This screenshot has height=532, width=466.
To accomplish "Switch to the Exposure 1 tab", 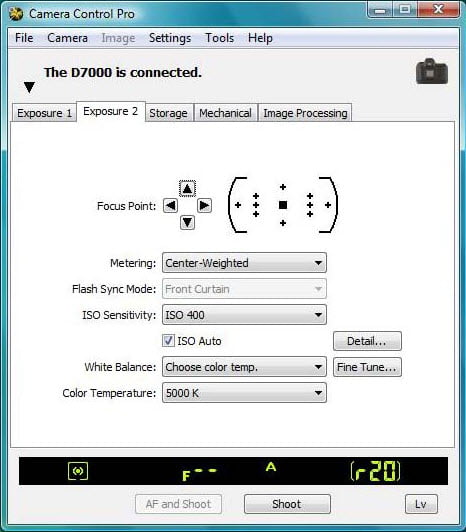I will 44,113.
